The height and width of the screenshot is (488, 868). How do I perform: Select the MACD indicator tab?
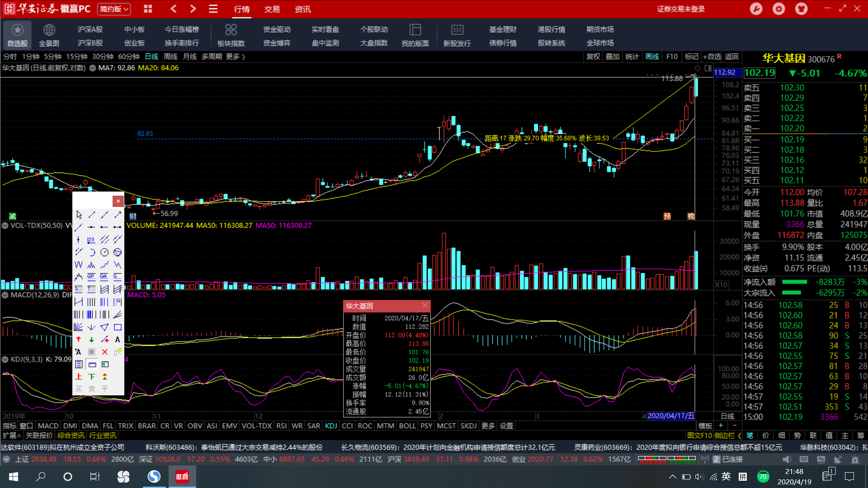click(x=48, y=426)
